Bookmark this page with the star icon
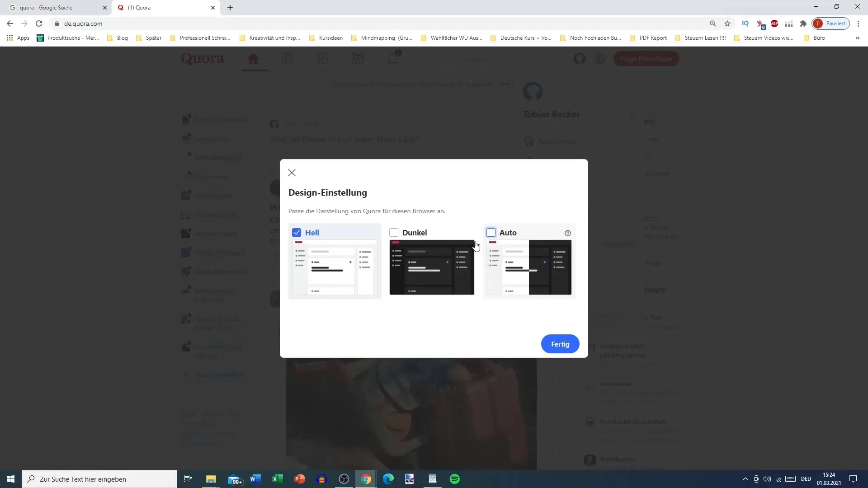The image size is (868, 488). [x=727, y=23]
